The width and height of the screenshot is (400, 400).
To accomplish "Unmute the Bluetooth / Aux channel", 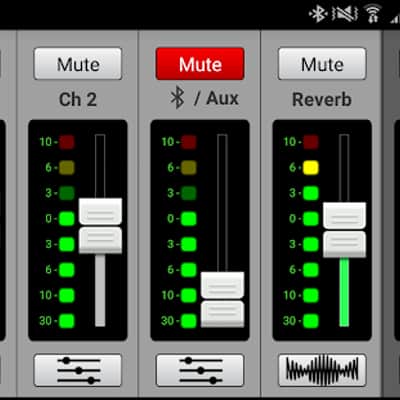I will click(200, 64).
